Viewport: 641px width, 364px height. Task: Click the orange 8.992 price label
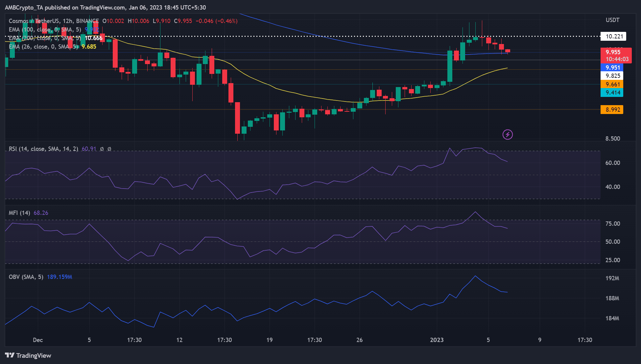(x=612, y=110)
